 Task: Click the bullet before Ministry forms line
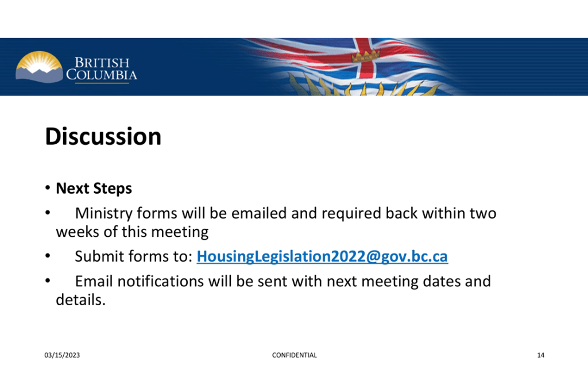[49, 214]
